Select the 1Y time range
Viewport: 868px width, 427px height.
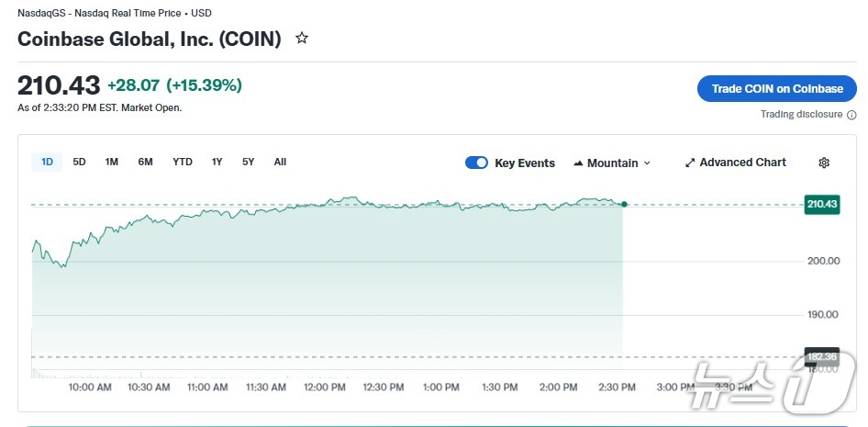[217, 162]
